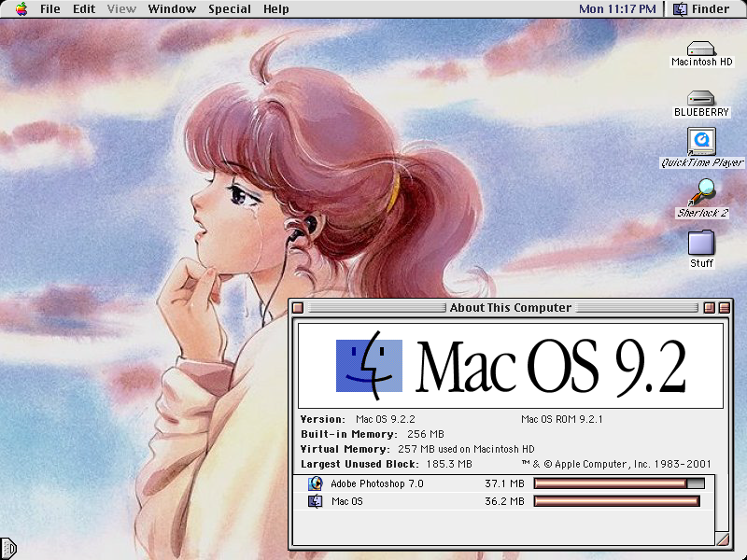747x560 pixels.
Task: Close the About This Computer window
Action: point(298,308)
